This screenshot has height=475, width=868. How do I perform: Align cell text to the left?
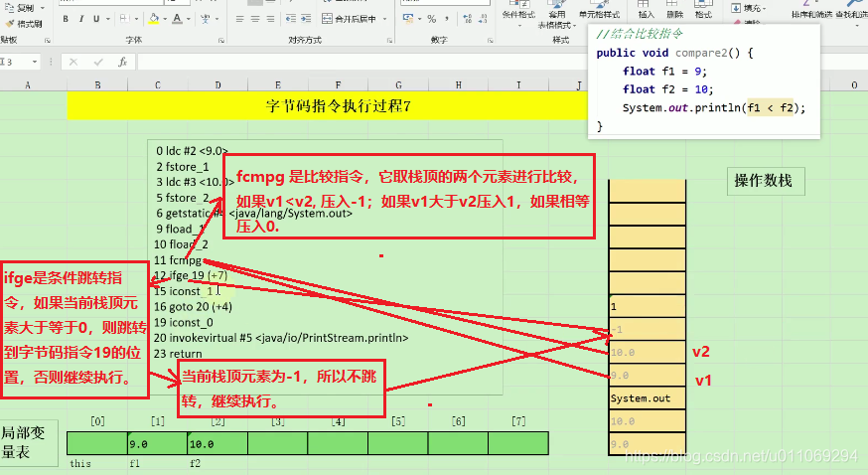239,19
